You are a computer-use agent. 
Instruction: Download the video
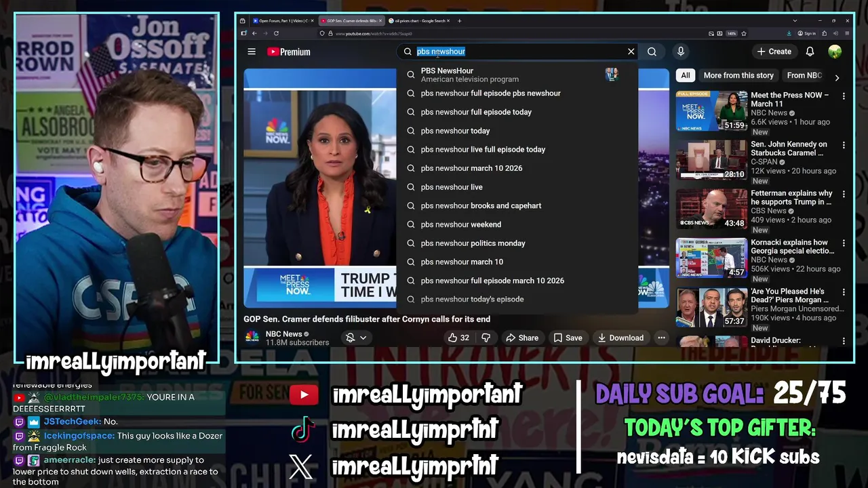click(x=620, y=338)
